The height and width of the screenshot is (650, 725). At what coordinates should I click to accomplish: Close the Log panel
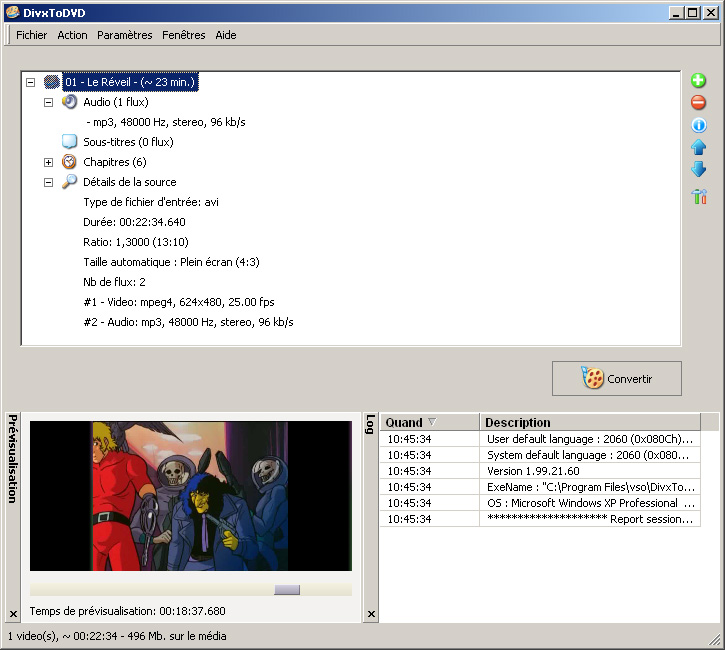click(x=371, y=614)
